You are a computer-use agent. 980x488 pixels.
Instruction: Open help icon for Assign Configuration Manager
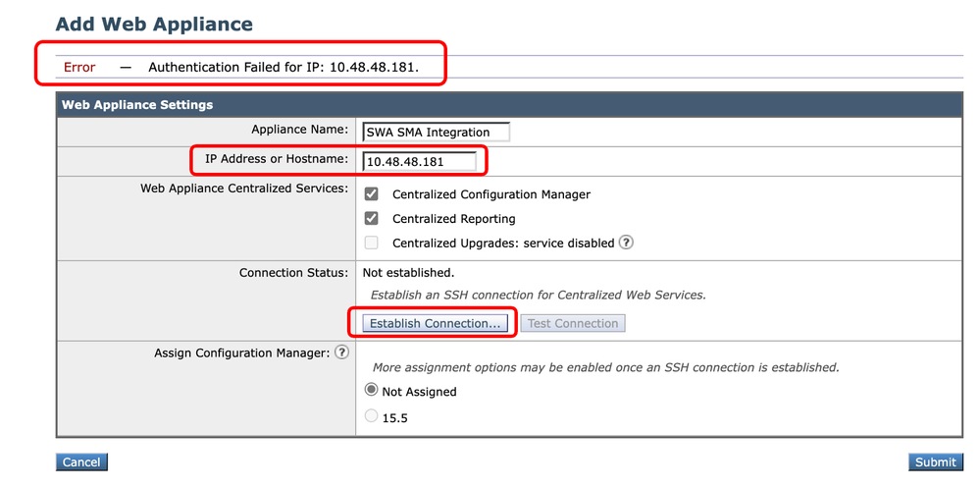coord(341,352)
